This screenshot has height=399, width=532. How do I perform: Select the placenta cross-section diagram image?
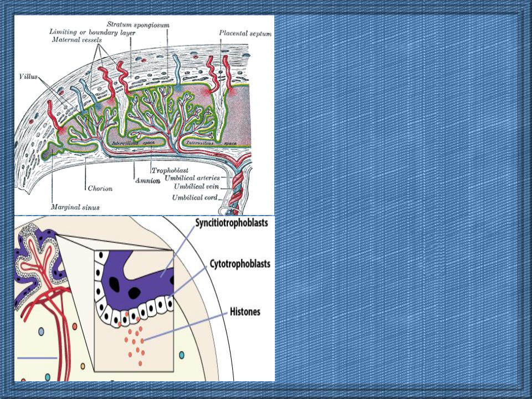tap(144, 115)
